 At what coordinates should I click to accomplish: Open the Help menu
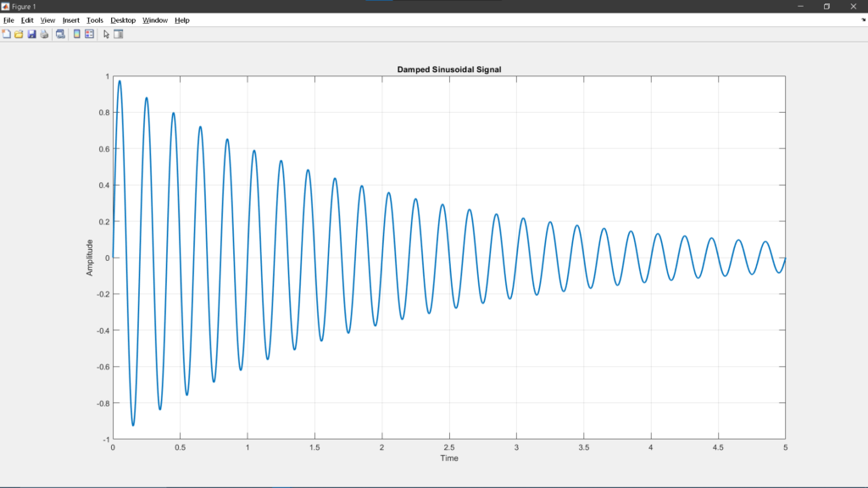182,19
